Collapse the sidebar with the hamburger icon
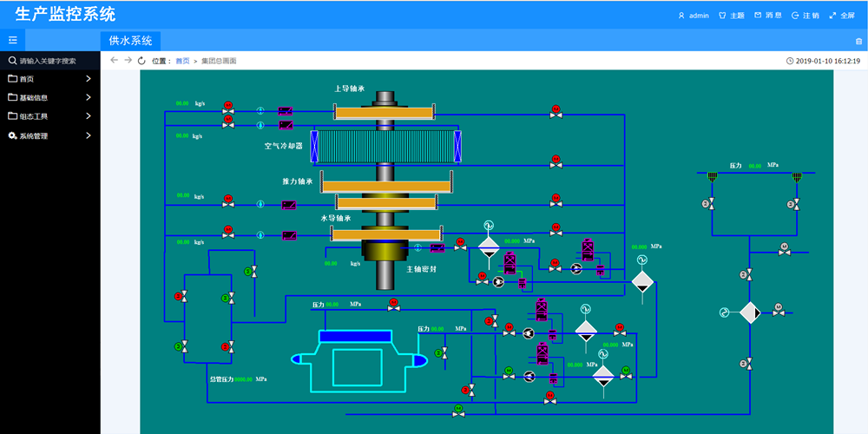Screen dimensions: 868x434 tap(12, 40)
